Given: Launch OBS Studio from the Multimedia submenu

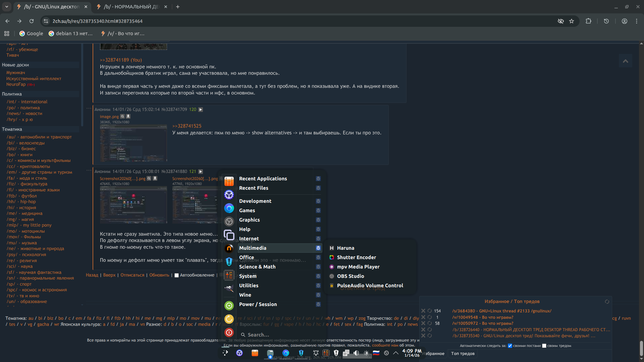Looking at the screenshot, I should [350, 276].
